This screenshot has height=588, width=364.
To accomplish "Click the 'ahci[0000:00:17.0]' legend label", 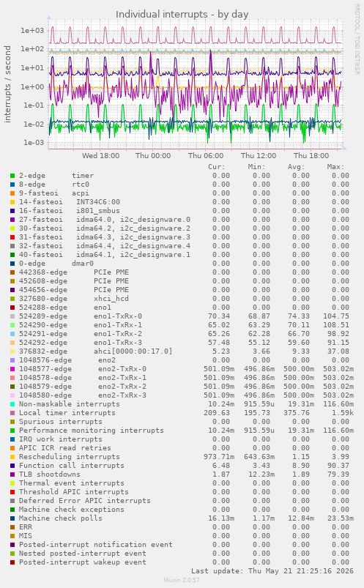I will coord(133,351).
